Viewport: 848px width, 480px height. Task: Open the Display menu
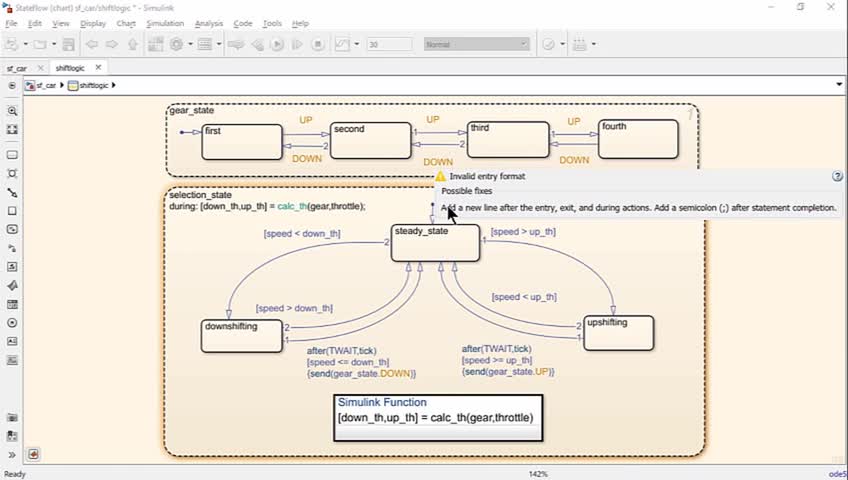(x=93, y=23)
